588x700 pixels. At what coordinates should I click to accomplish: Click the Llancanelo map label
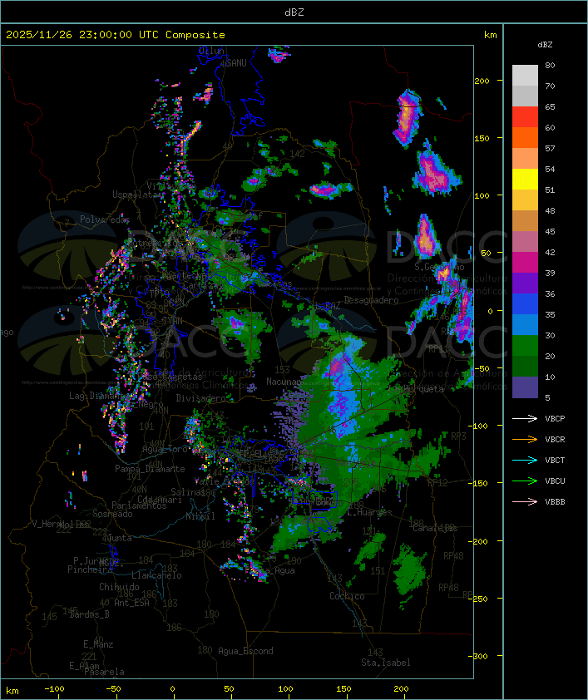click(156, 575)
